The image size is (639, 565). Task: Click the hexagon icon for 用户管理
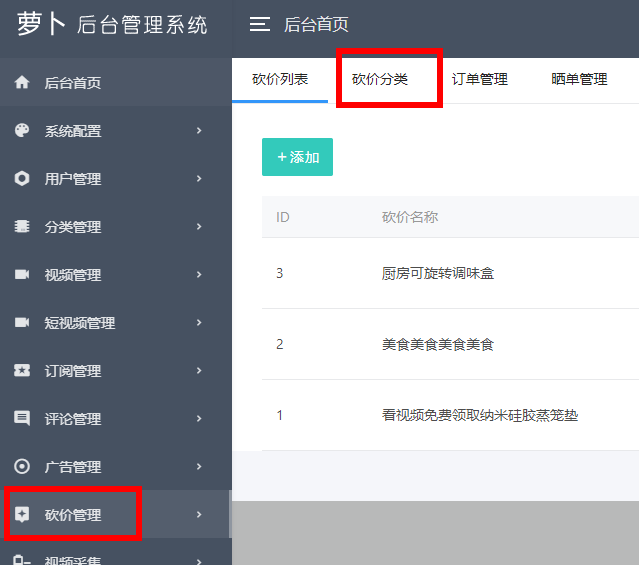[x=22, y=179]
